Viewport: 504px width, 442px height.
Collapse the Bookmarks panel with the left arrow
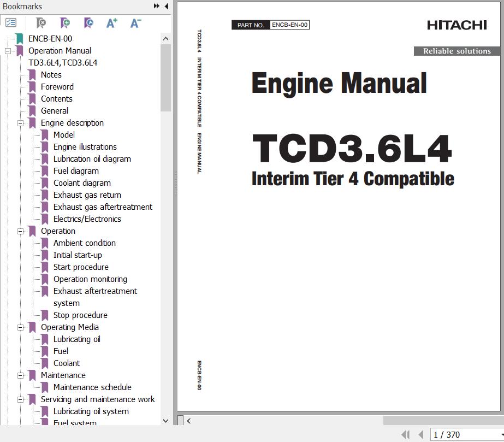click(167, 6)
